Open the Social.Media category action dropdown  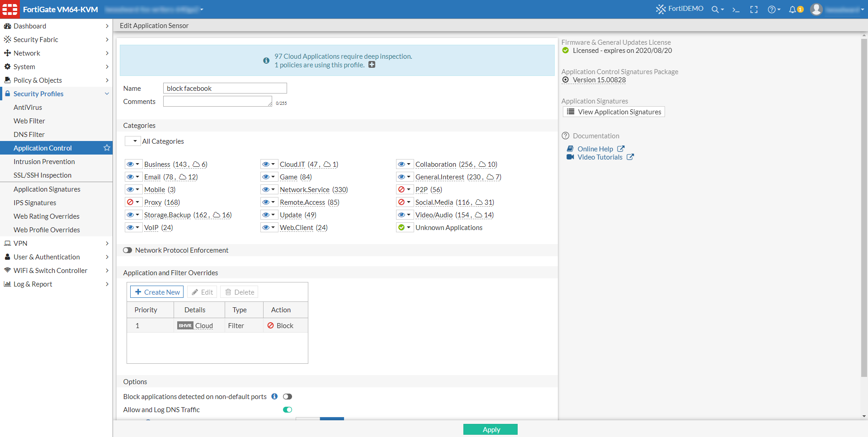point(405,202)
